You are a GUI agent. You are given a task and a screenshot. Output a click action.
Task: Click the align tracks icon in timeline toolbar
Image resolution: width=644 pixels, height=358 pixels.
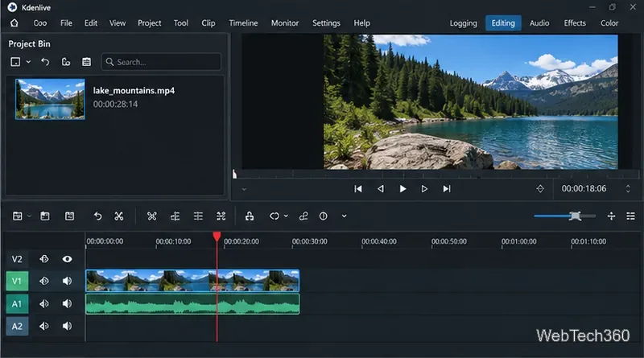[x=175, y=216]
